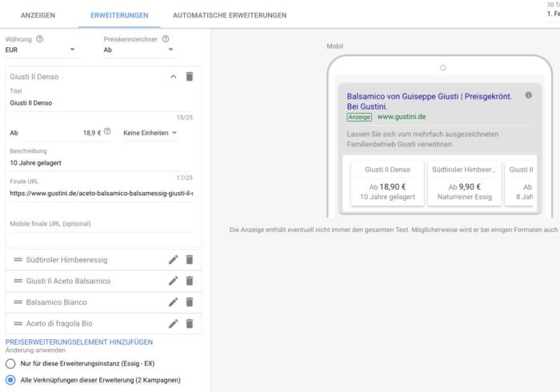Click drag handle of Giusti Il Aceto Balsamico
This screenshot has height=392, width=560.
pos(18,281)
